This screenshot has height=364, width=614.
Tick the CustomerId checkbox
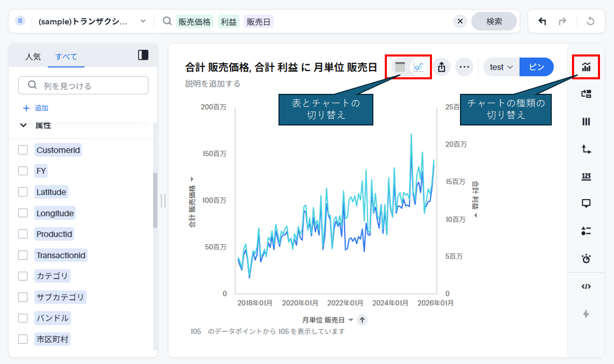(x=23, y=150)
